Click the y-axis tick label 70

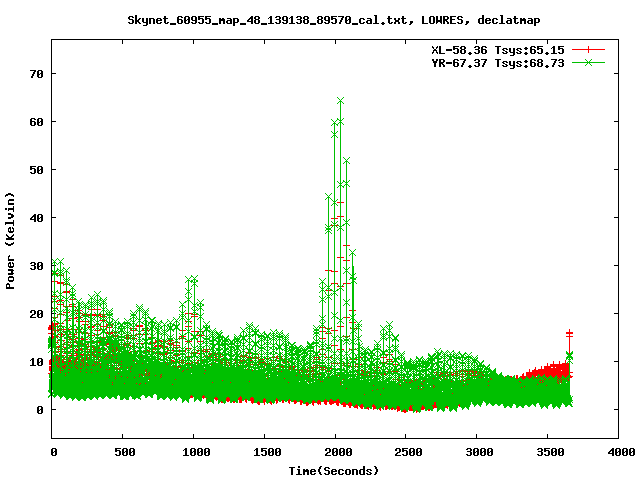34,74
